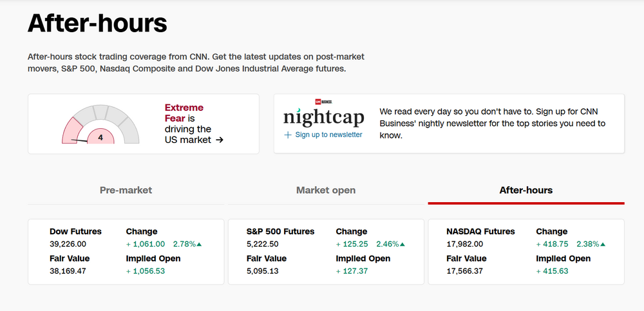The height and width of the screenshot is (311, 644).
Task: Click the green up-triangle next to 2.78%
Action: click(x=199, y=245)
